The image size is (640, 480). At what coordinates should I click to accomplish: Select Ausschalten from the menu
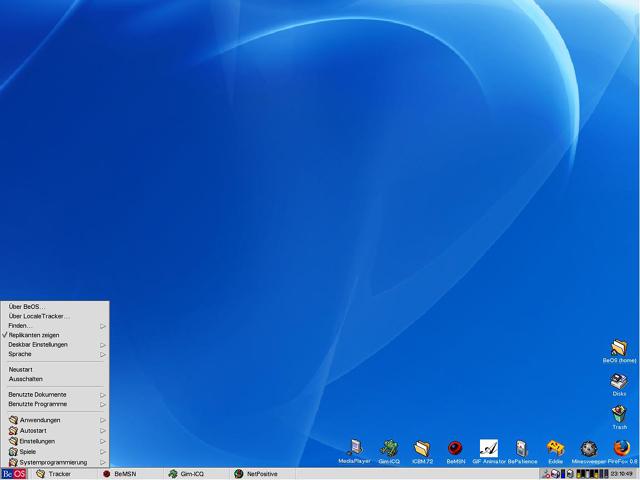pyautogui.click(x=55, y=379)
